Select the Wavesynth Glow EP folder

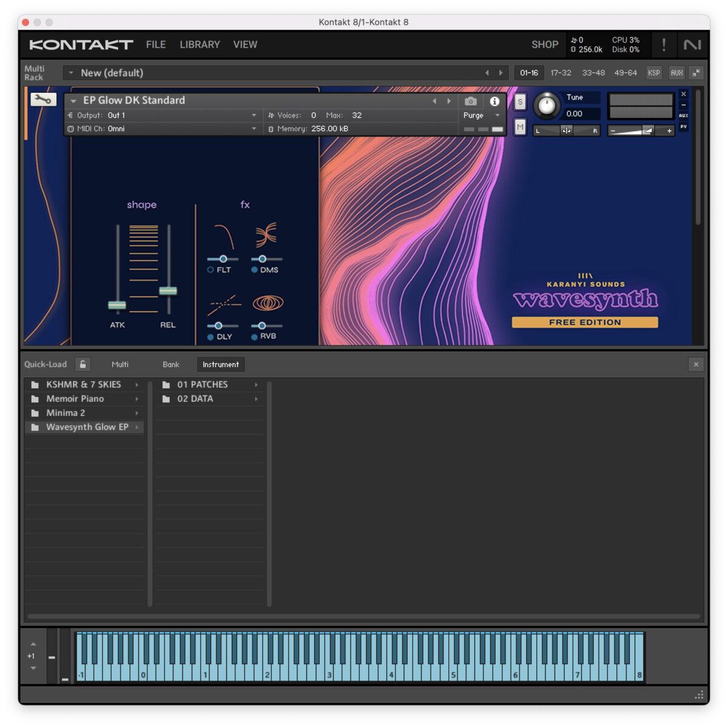[84, 427]
